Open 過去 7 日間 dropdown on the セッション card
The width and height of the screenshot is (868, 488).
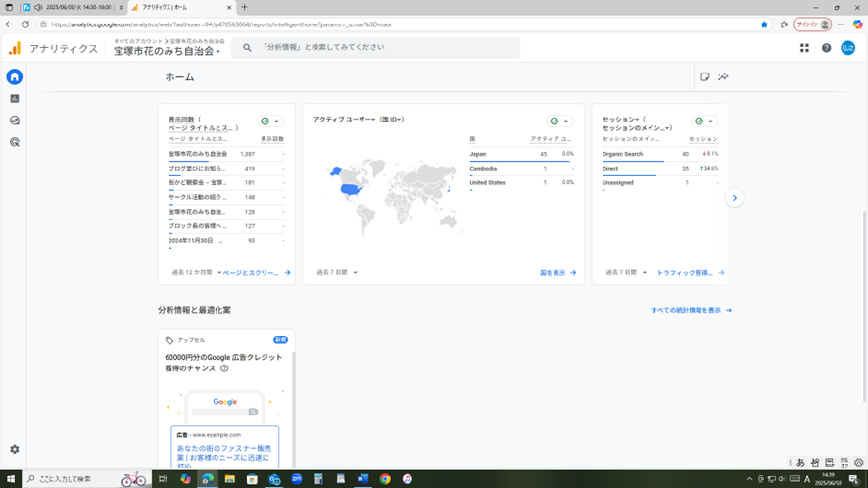point(626,273)
